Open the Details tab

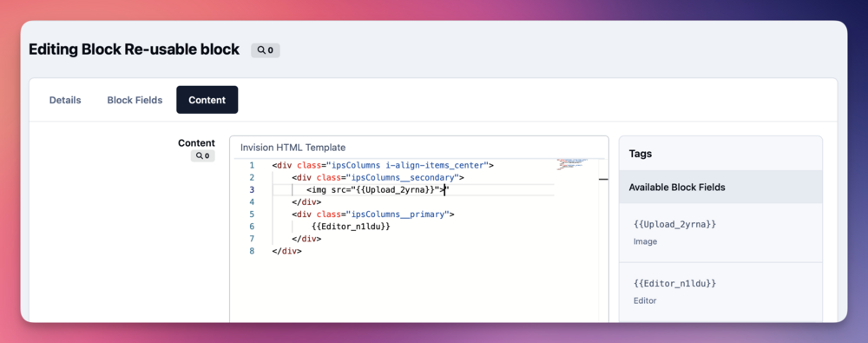tap(65, 101)
